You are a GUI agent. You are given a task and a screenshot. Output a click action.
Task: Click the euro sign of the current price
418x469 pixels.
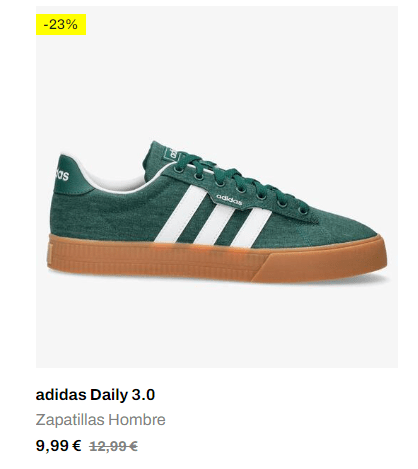click(76, 446)
